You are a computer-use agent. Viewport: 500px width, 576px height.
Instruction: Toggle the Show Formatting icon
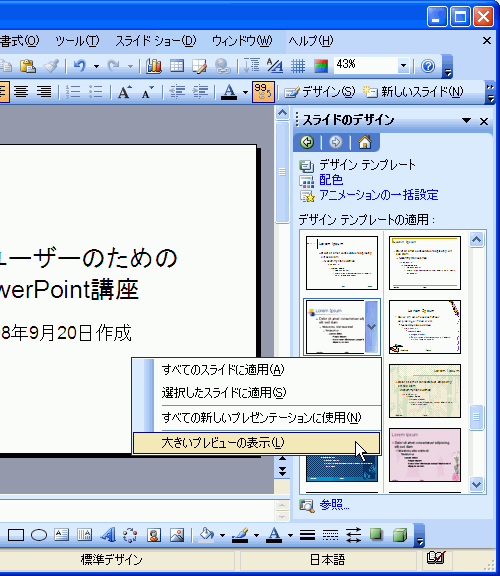pyautogui.click(x=275, y=66)
